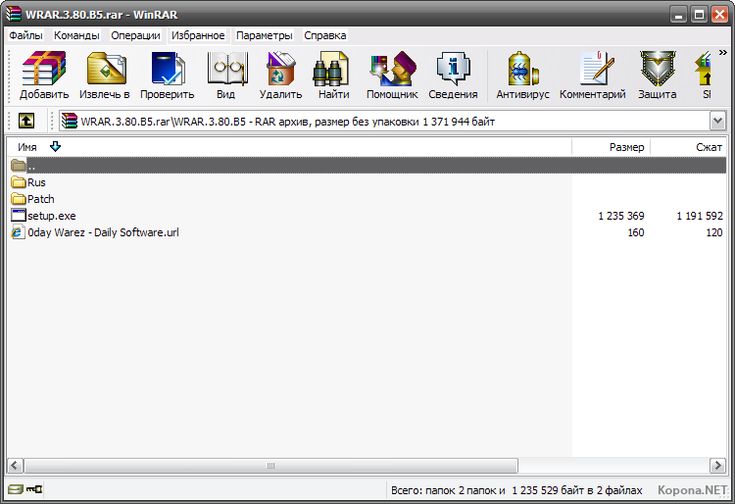Minimize the WinRAR window

(677, 15)
